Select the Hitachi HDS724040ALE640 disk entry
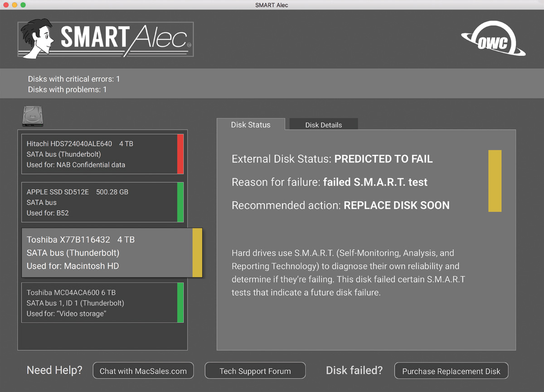This screenshot has height=392, width=544. (102, 154)
